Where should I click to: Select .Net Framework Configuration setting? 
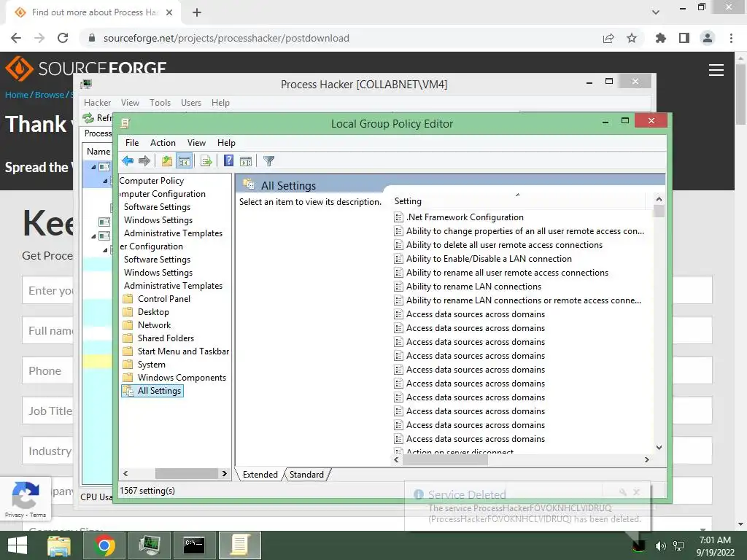coord(465,217)
